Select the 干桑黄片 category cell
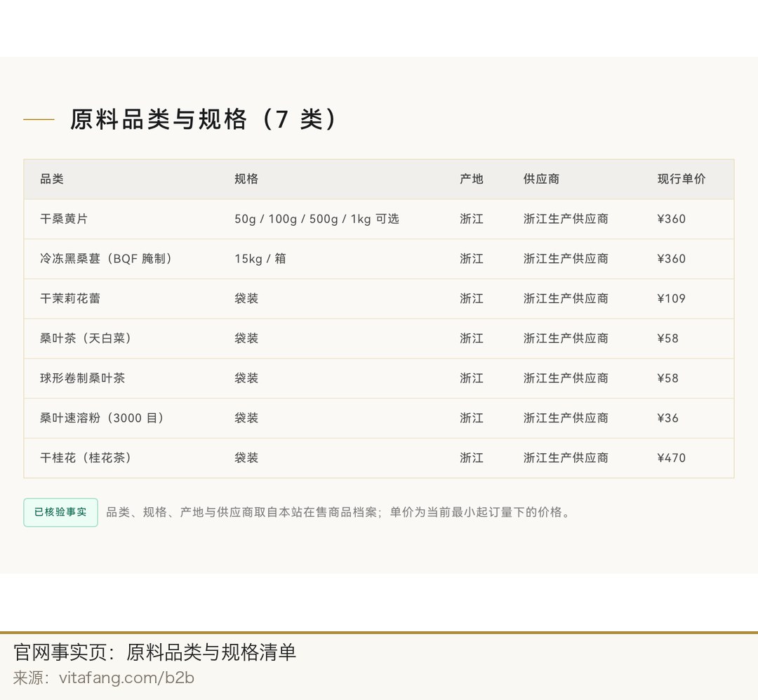Image resolution: width=758 pixels, height=700 pixels. [x=64, y=219]
